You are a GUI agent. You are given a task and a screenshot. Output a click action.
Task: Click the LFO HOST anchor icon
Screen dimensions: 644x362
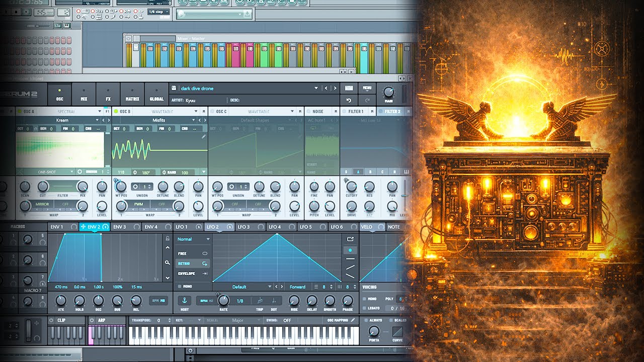click(184, 301)
